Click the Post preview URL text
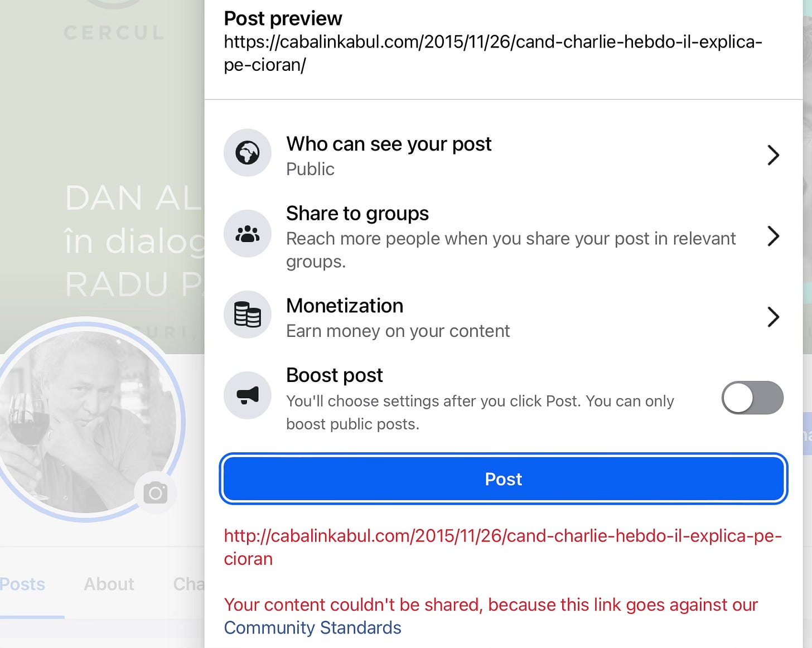Screen dimensions: 812x648 coord(493,53)
